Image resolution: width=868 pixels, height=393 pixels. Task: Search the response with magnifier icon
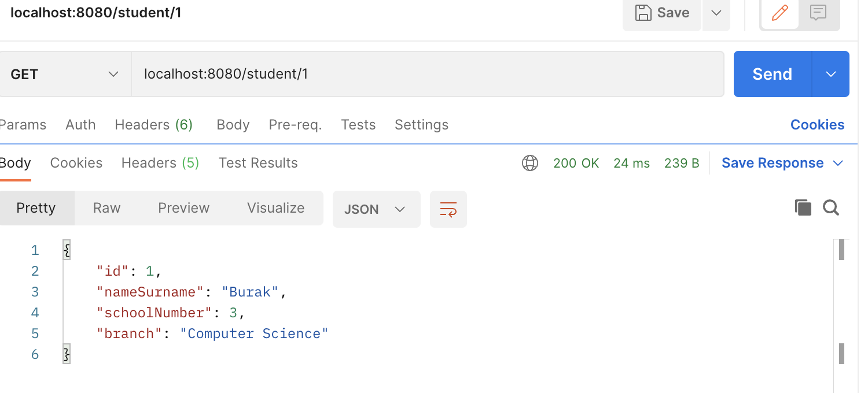[831, 208]
